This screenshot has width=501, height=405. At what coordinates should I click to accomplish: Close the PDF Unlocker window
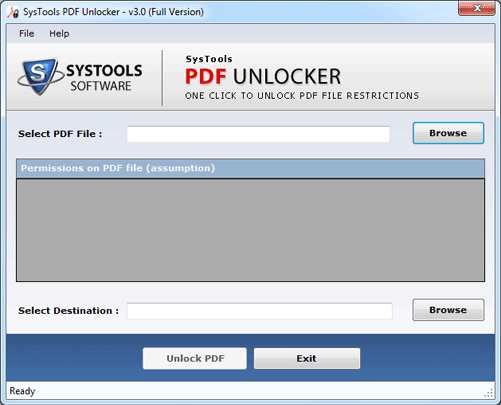[x=477, y=8]
